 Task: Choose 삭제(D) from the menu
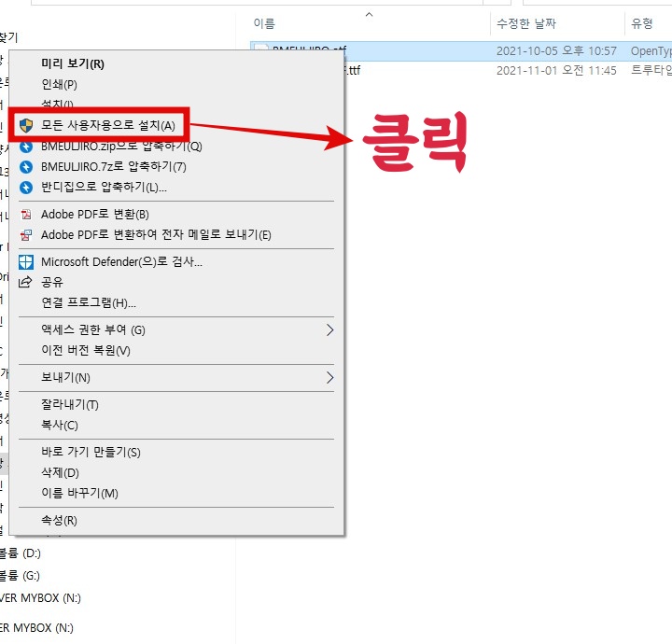[x=60, y=472]
